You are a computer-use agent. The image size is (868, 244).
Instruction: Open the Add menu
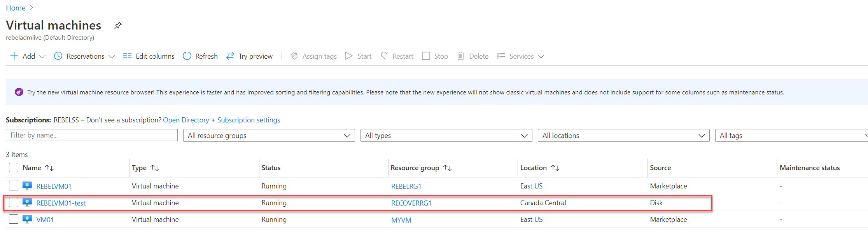[x=28, y=56]
